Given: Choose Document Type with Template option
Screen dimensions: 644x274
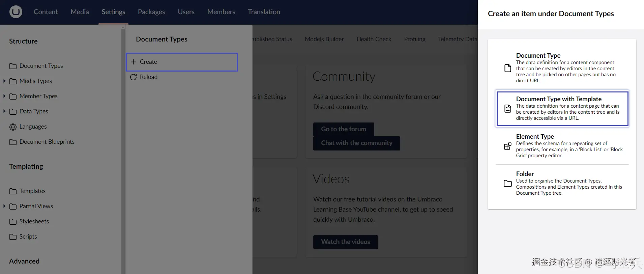Looking at the screenshot, I should point(562,108).
